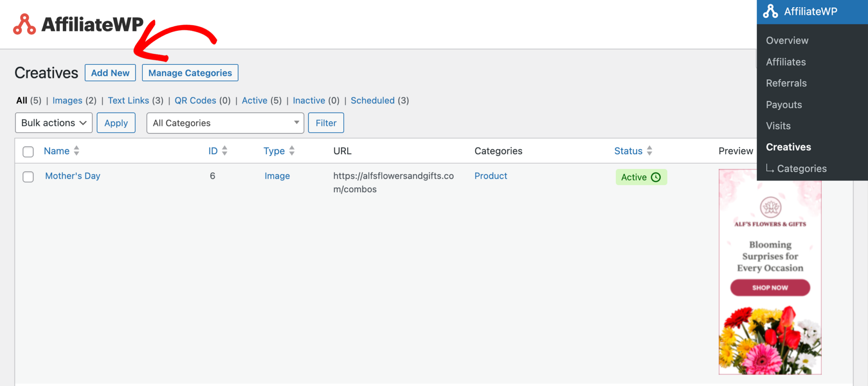
Task: Expand the All Categories dropdown
Action: 225,123
